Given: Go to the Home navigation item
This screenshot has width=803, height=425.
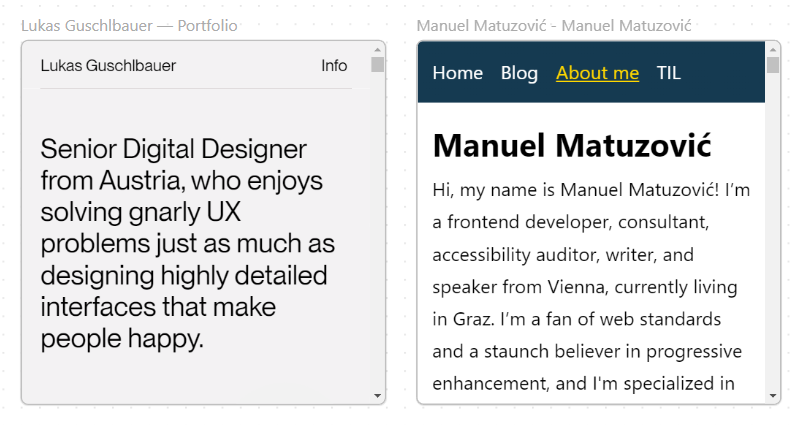Looking at the screenshot, I should [x=457, y=73].
